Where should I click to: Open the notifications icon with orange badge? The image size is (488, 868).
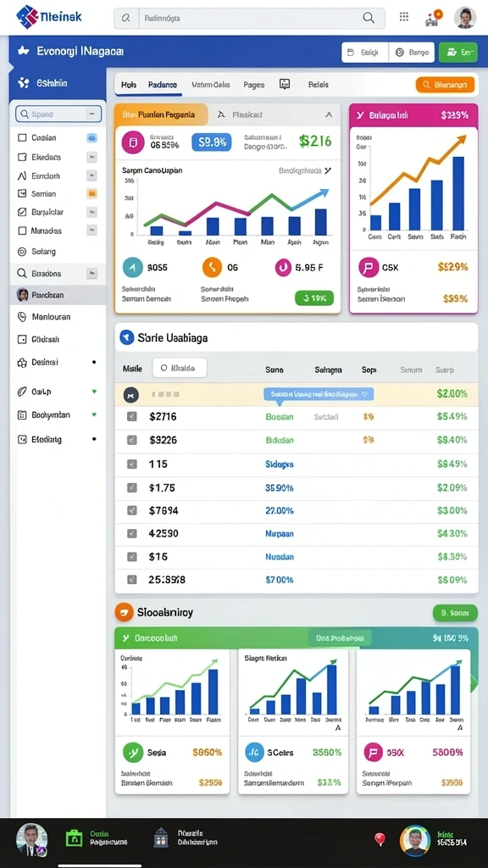(x=433, y=18)
